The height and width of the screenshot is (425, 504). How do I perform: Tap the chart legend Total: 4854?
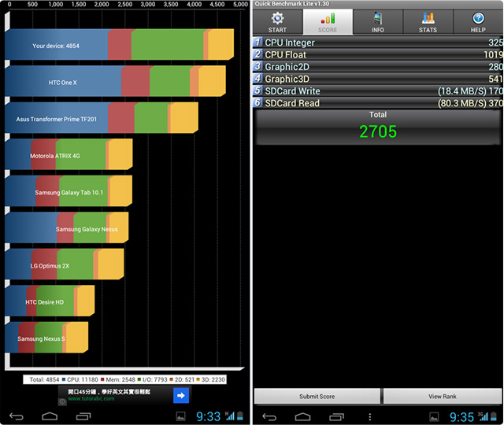click(44, 379)
